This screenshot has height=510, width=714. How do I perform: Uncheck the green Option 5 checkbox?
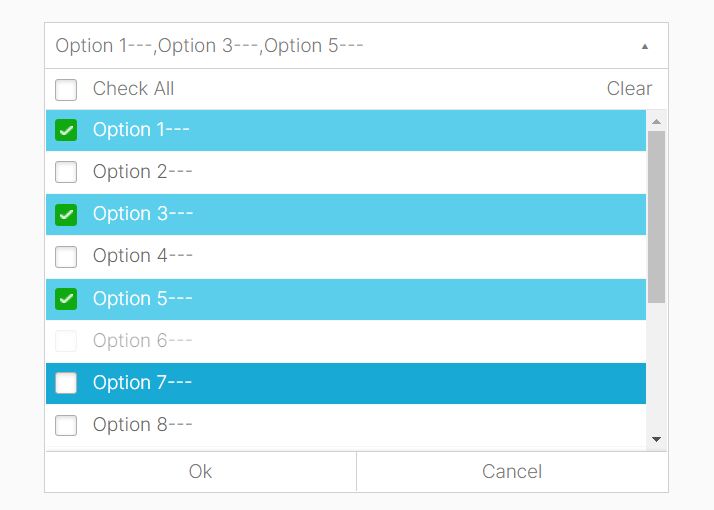[66, 299]
